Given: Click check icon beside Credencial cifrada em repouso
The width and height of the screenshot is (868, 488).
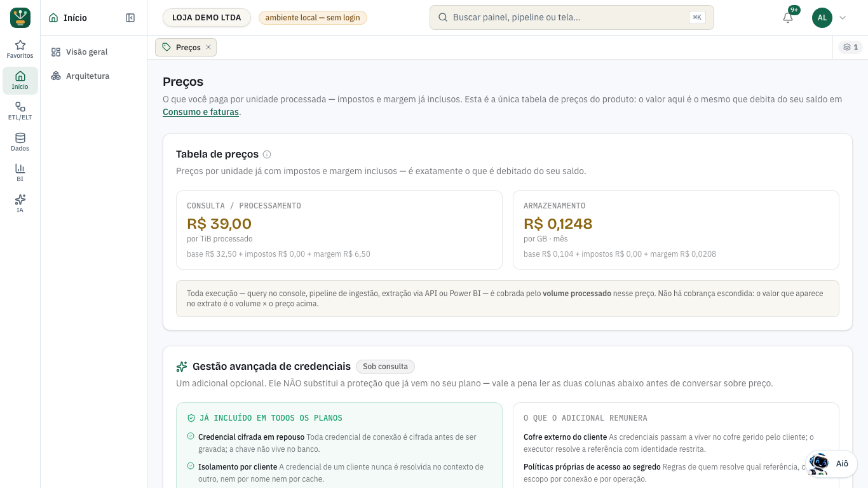Looking at the screenshot, I should (x=191, y=437).
